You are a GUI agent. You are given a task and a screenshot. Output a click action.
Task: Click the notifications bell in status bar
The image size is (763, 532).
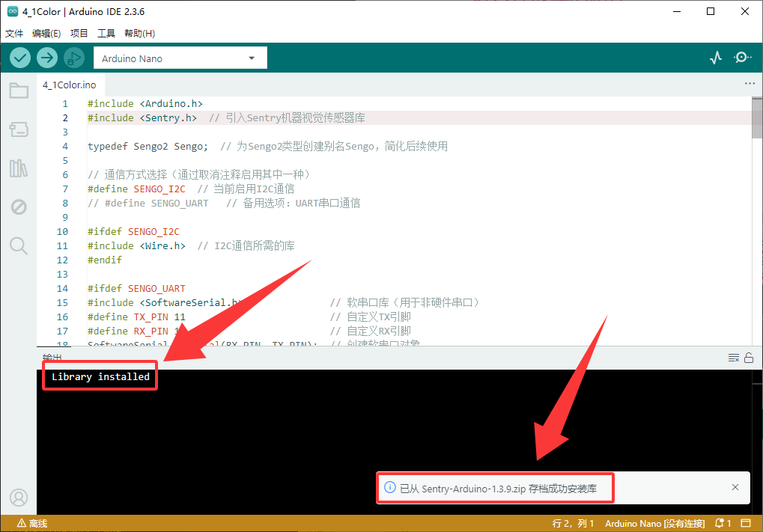(723, 523)
